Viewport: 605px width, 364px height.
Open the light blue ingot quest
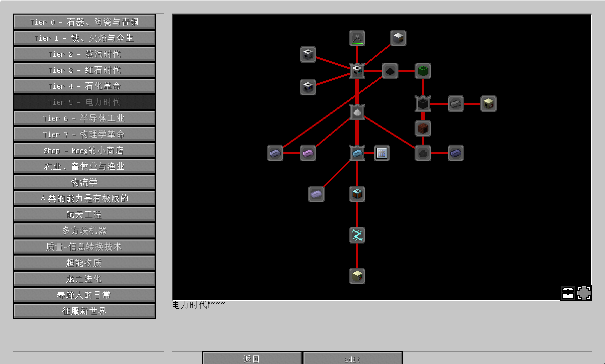(357, 153)
